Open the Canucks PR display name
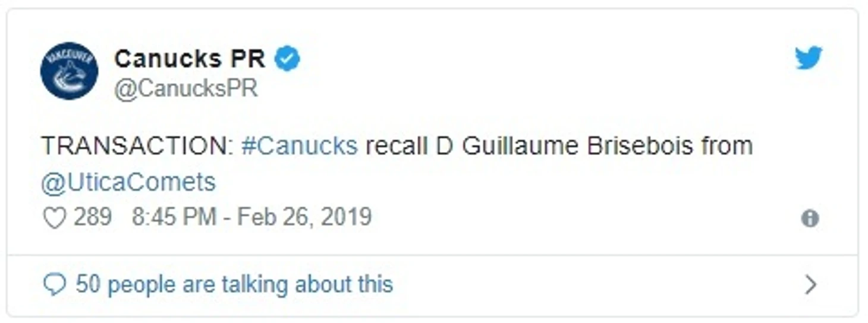This screenshot has height=323, width=868. 189,59
